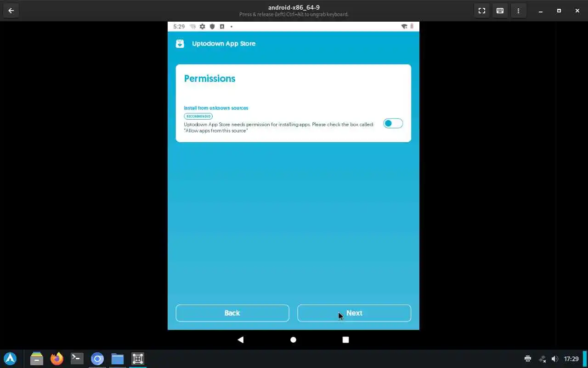The width and height of the screenshot is (588, 368).
Task: Click the network tray icon
Action: coord(542,359)
